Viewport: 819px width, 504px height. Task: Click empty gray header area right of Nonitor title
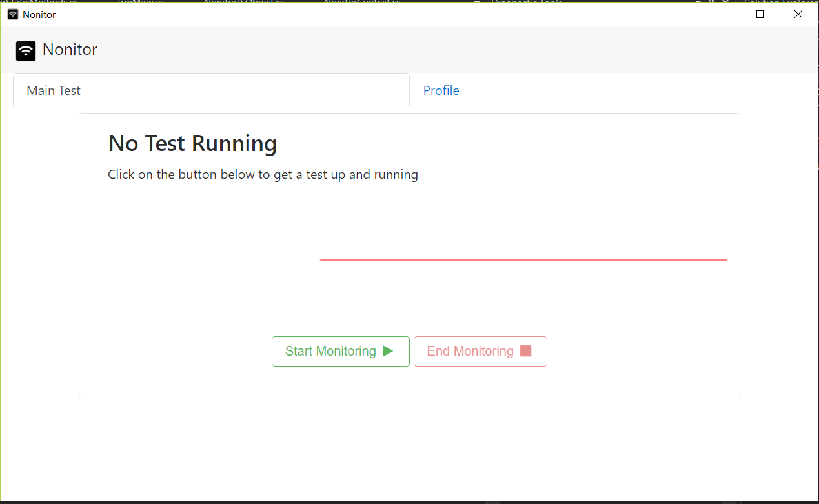(452, 50)
